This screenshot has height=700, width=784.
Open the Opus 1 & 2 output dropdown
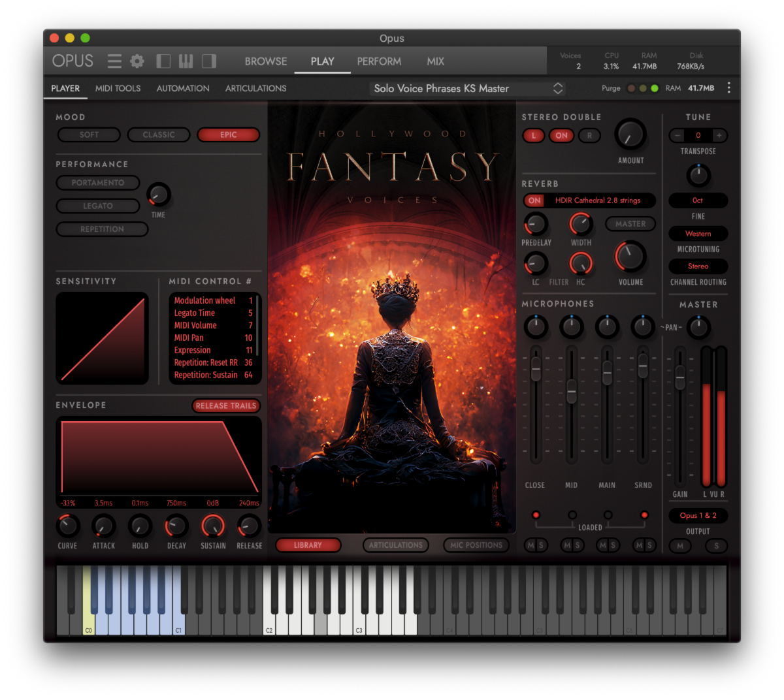pos(698,515)
